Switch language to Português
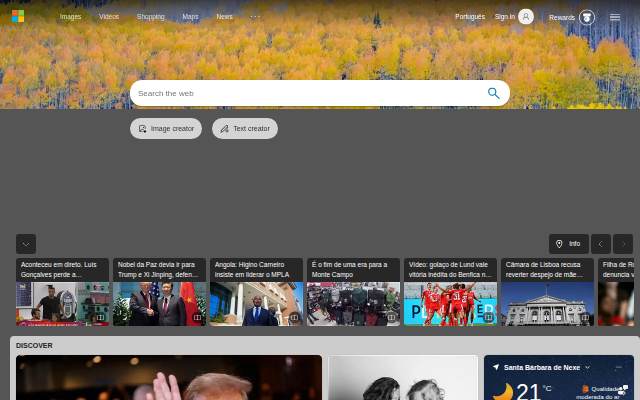Viewport: 640px width, 400px height. coord(470,17)
